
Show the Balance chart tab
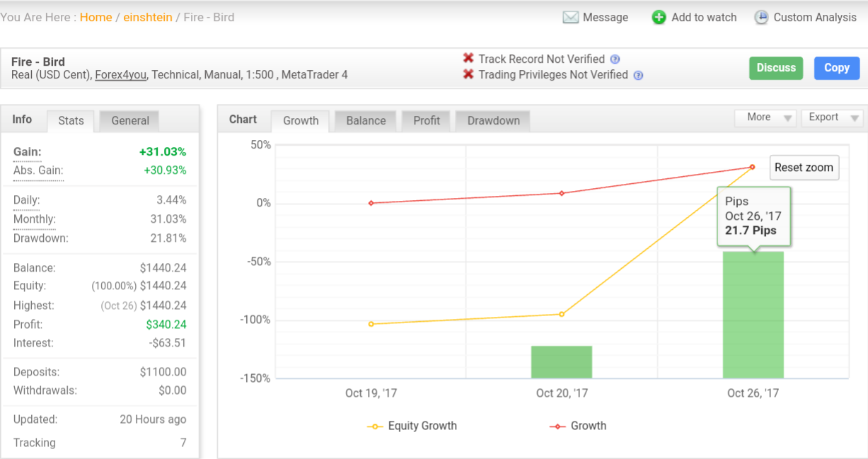click(366, 121)
